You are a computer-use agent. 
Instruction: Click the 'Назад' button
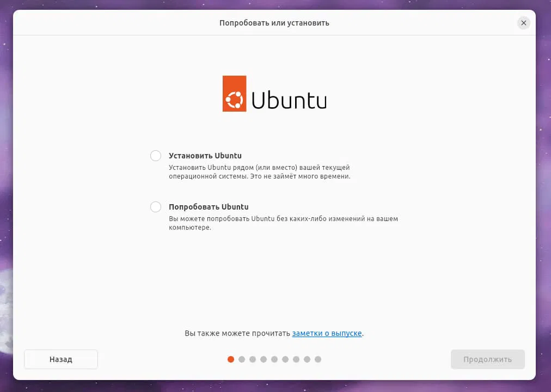[x=61, y=359]
